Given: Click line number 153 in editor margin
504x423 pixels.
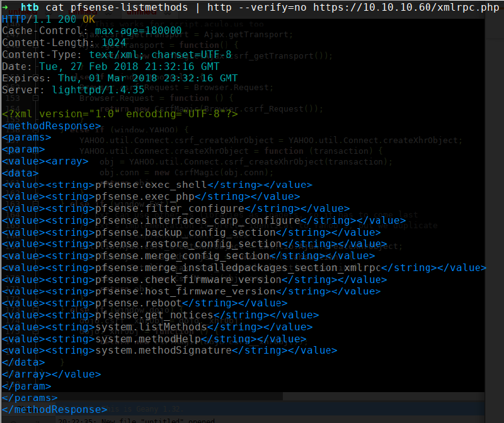Looking at the screenshot, I should click(13, 98).
